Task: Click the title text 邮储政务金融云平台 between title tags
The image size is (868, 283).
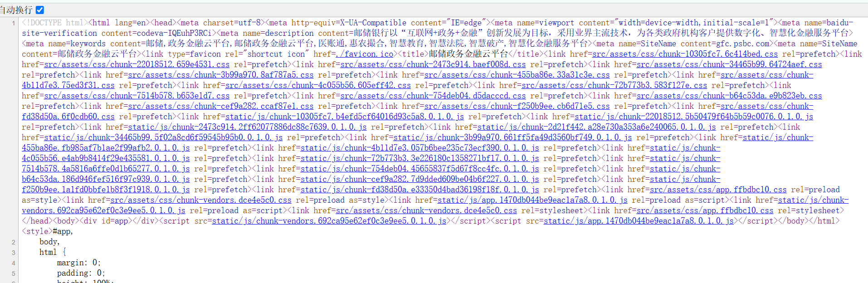Action: tap(468, 54)
